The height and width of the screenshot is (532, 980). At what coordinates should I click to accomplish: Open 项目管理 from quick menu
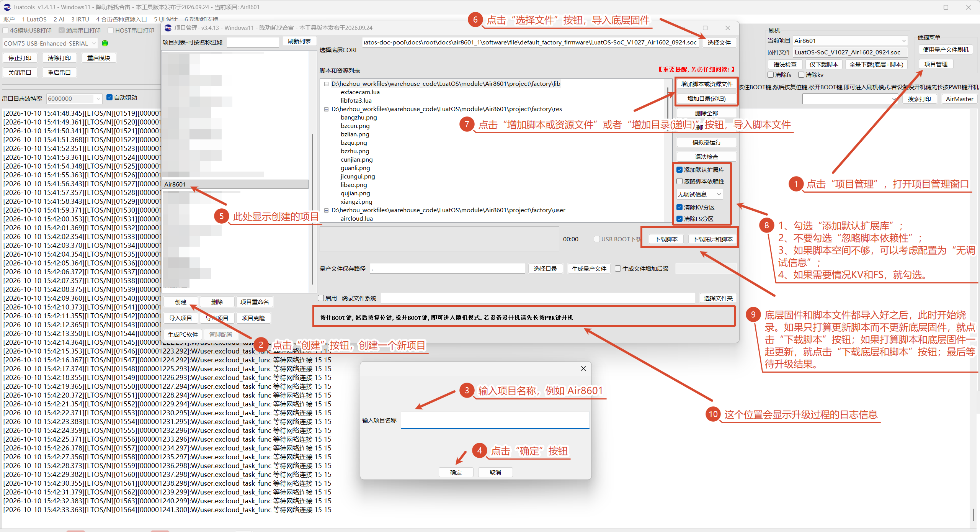tap(936, 64)
